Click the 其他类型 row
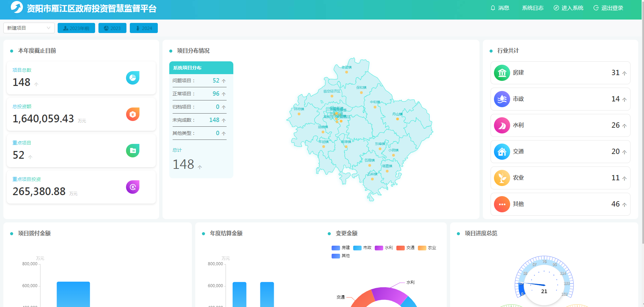Viewport: 644px width, 307px height. (x=199, y=133)
